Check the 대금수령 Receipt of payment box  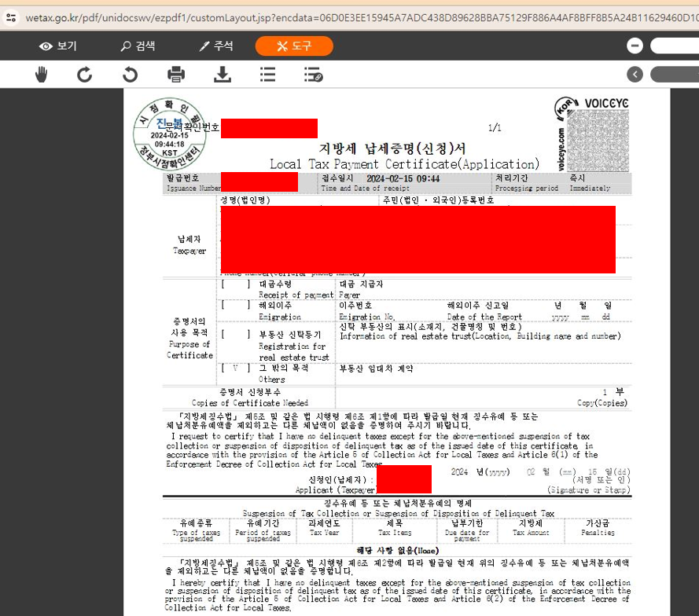coord(236,284)
